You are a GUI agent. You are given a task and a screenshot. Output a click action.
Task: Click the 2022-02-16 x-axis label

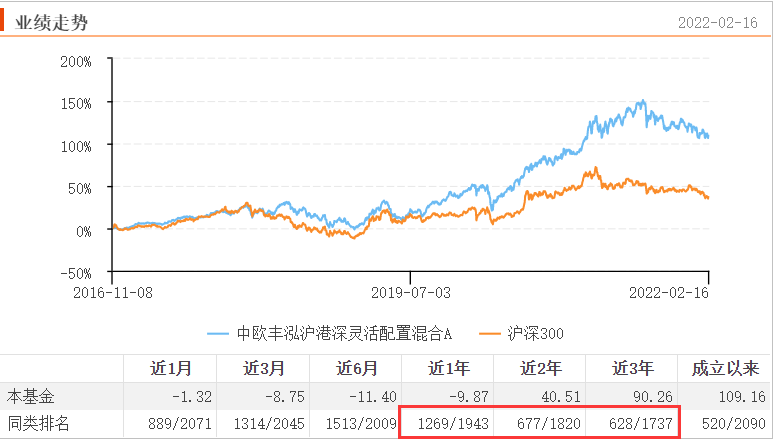[x=669, y=293]
